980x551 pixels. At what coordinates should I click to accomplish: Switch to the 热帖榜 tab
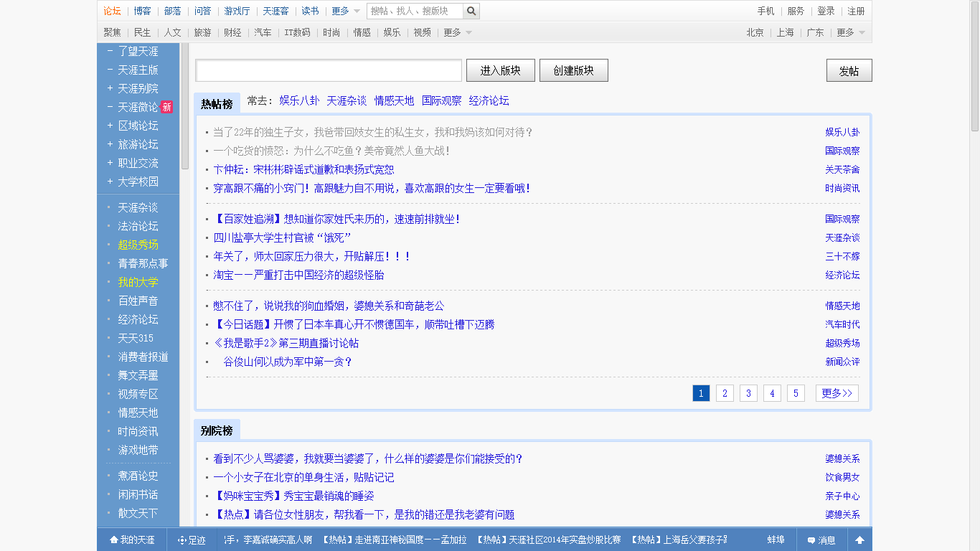tap(217, 104)
